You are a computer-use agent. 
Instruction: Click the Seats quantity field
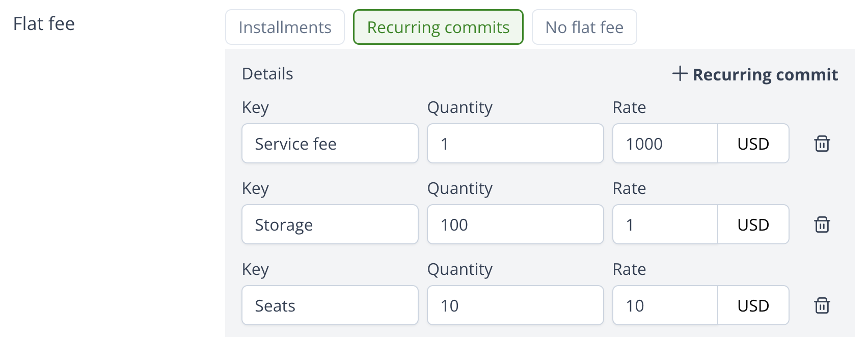tap(515, 305)
